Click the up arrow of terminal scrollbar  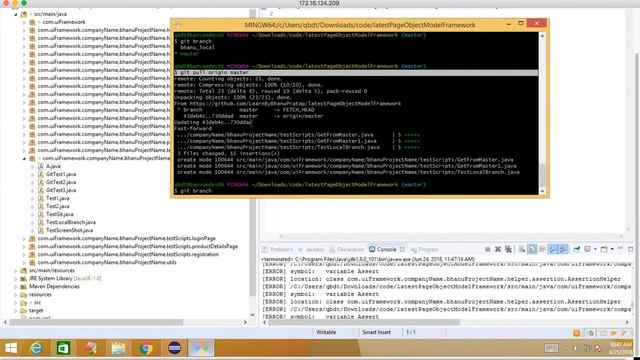click(542, 36)
